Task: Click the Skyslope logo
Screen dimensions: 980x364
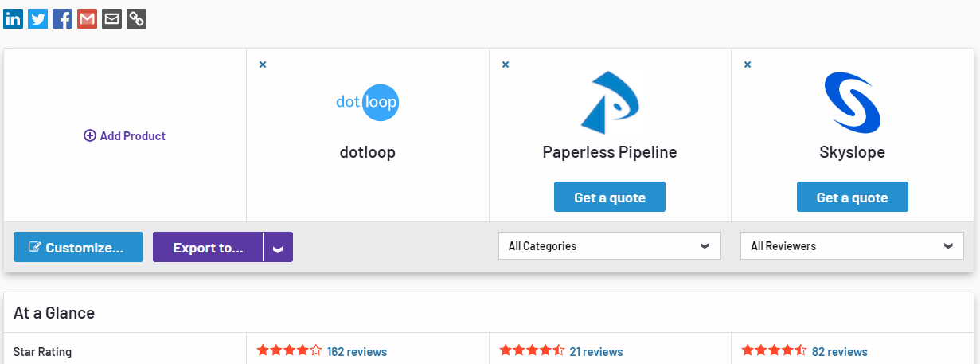Action: pyautogui.click(x=853, y=102)
